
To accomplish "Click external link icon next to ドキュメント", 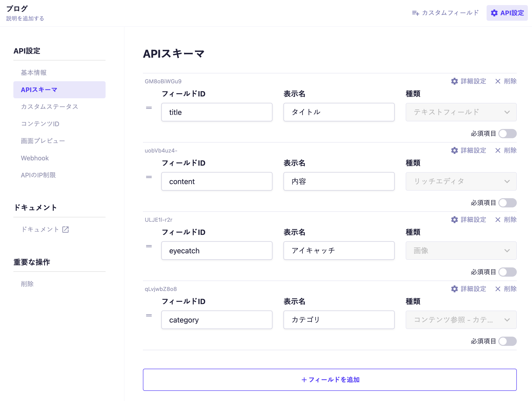I will (x=65, y=229).
